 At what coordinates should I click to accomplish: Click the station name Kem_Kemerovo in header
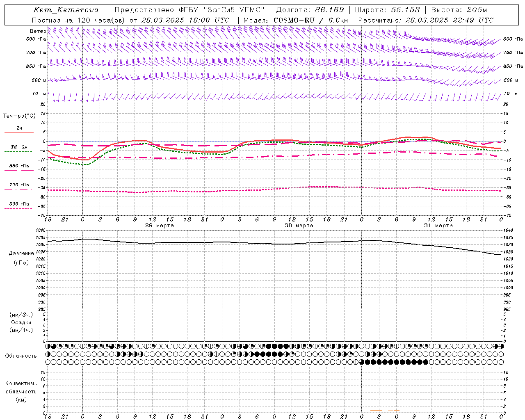[66, 10]
